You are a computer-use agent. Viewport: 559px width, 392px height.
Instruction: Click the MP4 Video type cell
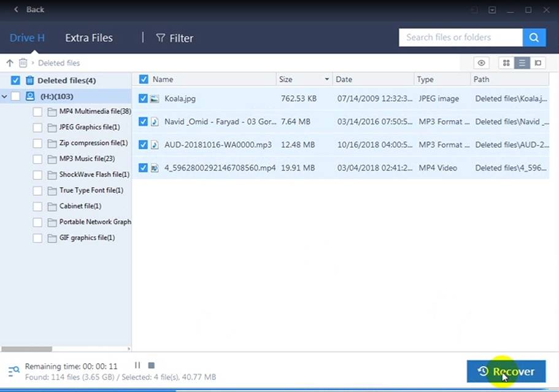[x=438, y=168]
